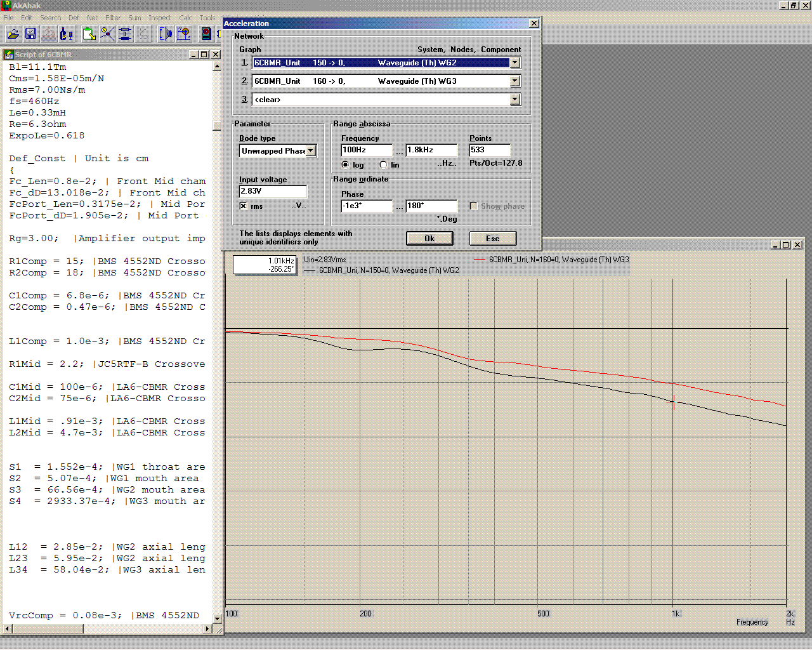Click the red WG3 legend line

point(479,260)
